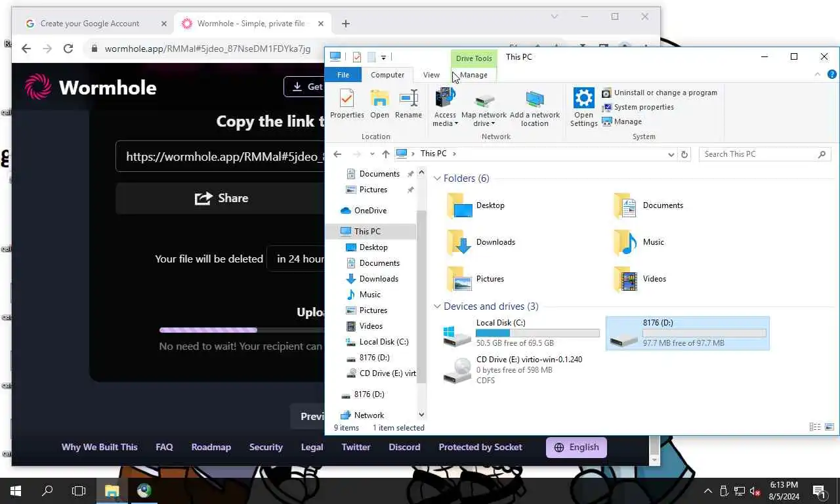Click the Add a network location icon

tap(535, 98)
